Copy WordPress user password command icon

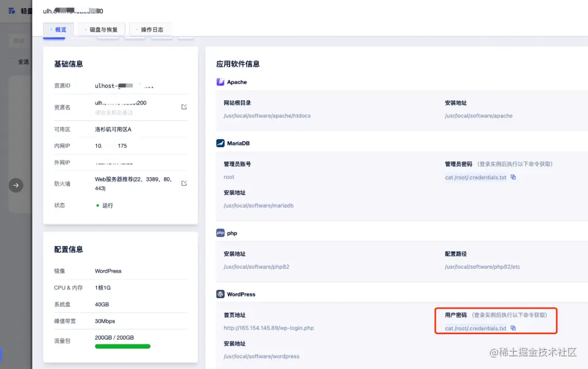[x=513, y=328]
